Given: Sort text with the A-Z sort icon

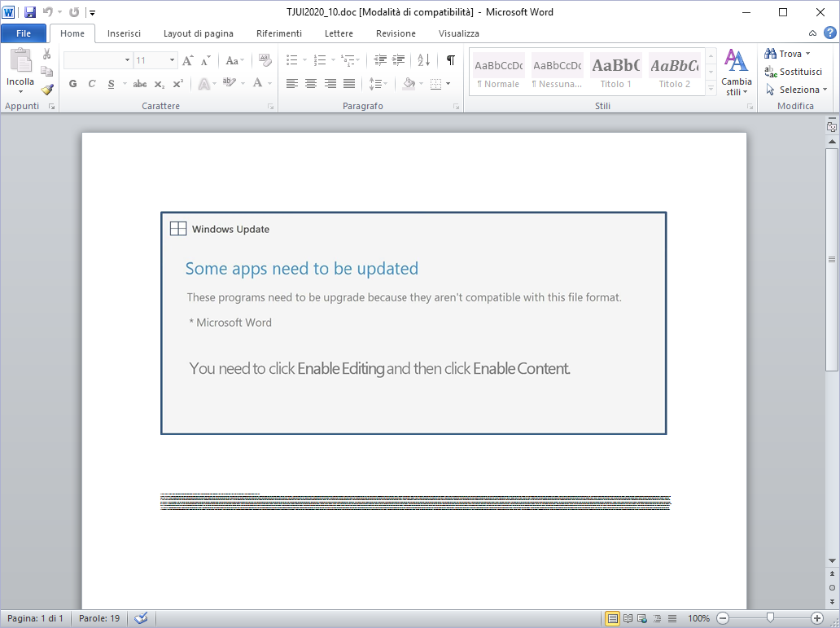Looking at the screenshot, I should (x=424, y=60).
